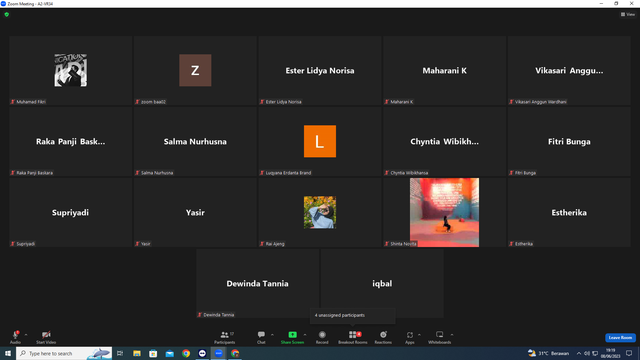Viewport: 640px width, 360px height.
Task: Select Muhamad Fikri's profile picture
Action: pyautogui.click(x=71, y=70)
